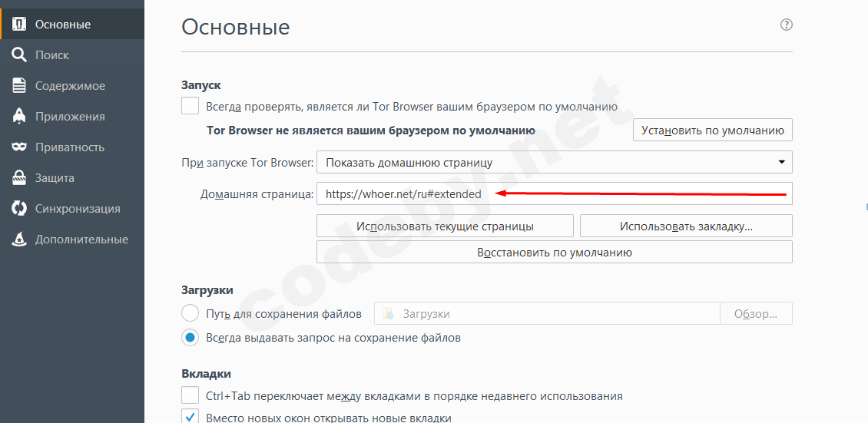Select Всегда выдавать запрос radio button
The width and height of the screenshot is (868, 423).
(190, 337)
